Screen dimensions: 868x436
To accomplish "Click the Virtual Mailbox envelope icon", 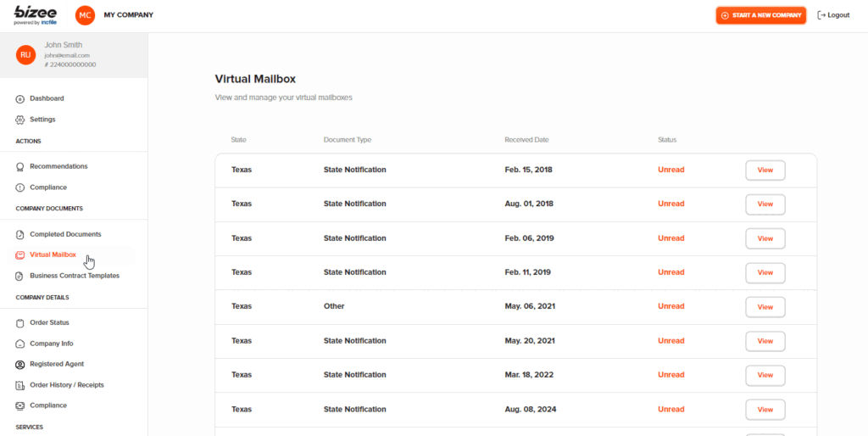I will click(20, 254).
